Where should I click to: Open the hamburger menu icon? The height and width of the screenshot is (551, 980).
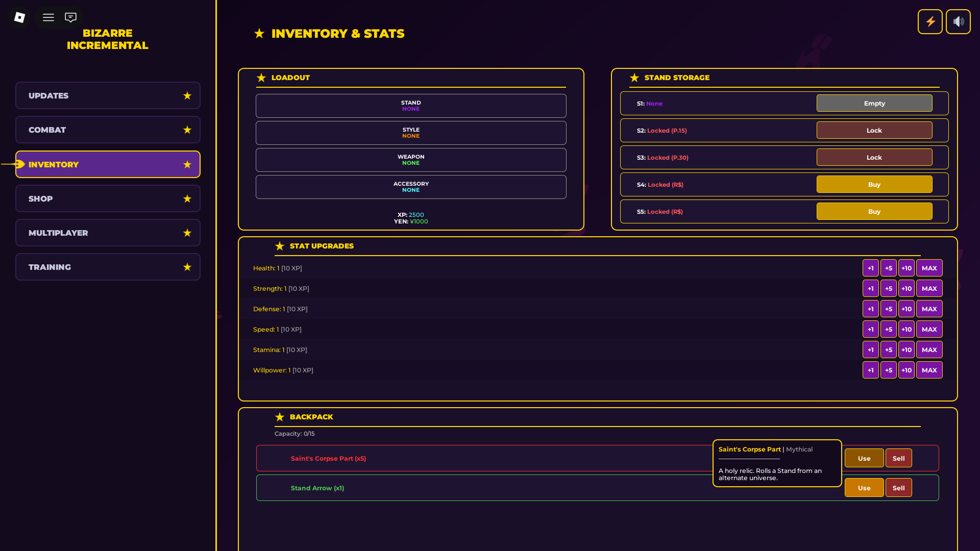(48, 17)
